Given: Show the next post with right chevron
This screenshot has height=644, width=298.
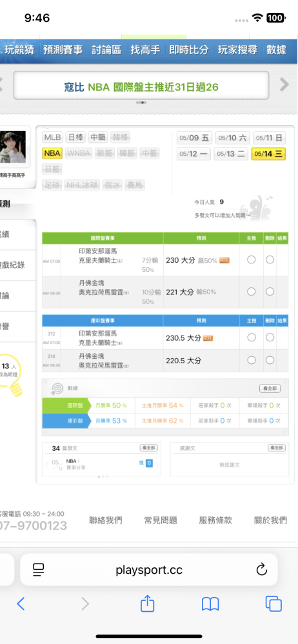Looking at the screenshot, I should [157, 464].
